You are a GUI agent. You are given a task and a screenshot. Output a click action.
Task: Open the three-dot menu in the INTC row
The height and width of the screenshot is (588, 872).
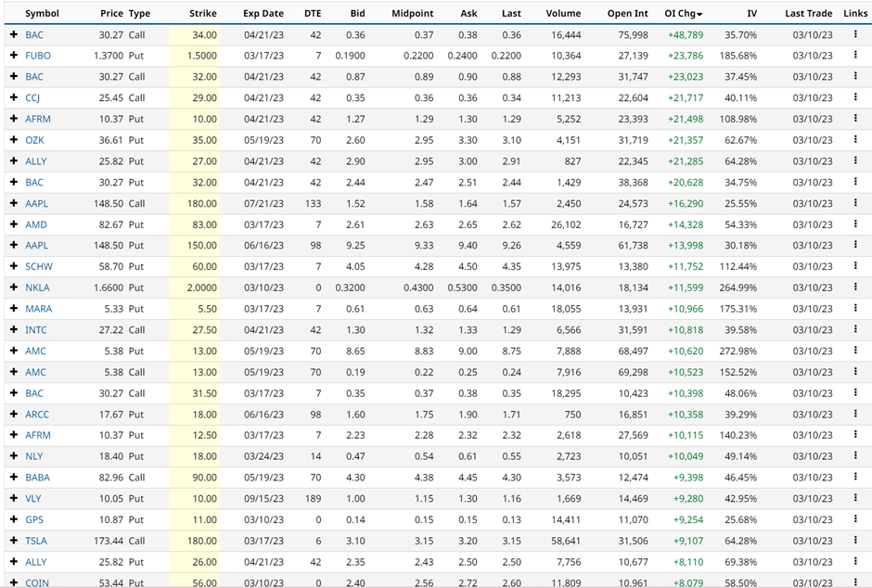855,329
